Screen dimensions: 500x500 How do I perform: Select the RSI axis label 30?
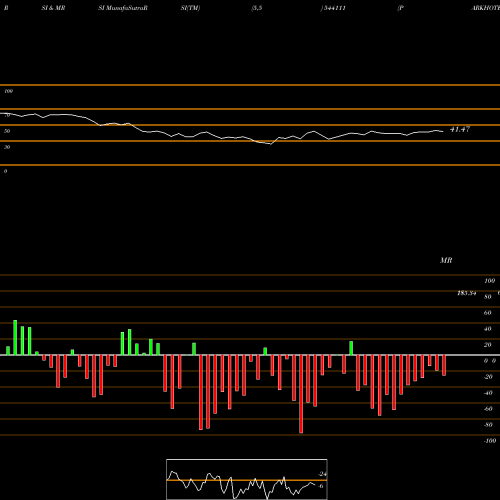[7, 147]
